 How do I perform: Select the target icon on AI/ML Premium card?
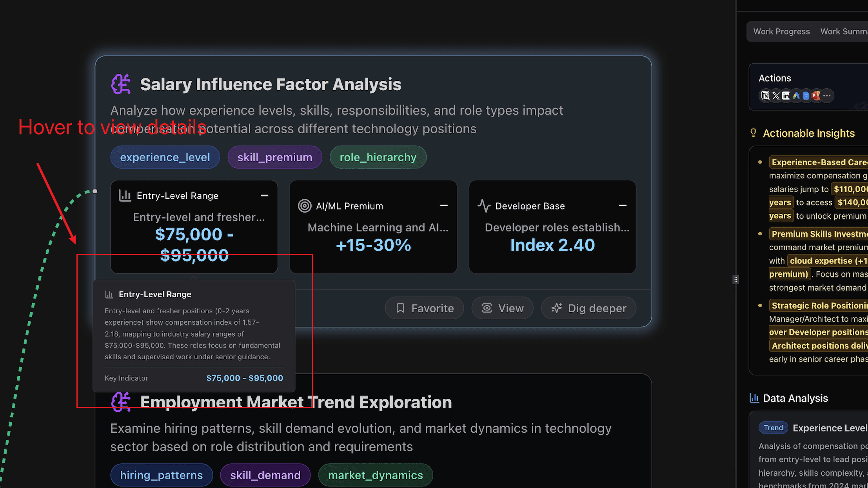pyautogui.click(x=305, y=206)
